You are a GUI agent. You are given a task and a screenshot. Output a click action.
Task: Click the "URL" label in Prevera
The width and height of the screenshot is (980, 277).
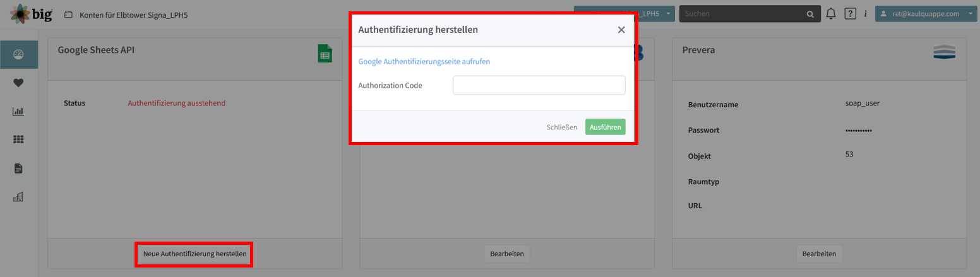[695, 206]
